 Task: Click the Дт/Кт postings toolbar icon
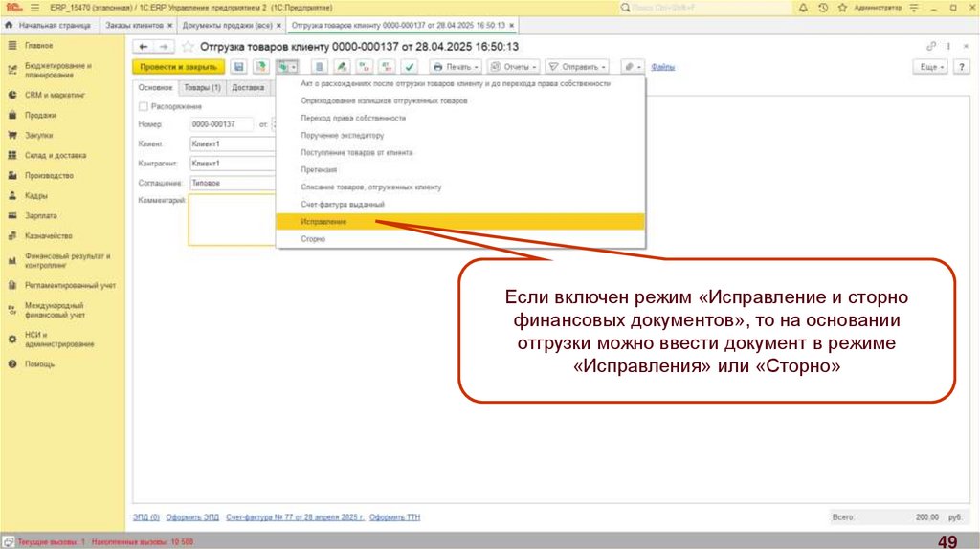(364, 66)
